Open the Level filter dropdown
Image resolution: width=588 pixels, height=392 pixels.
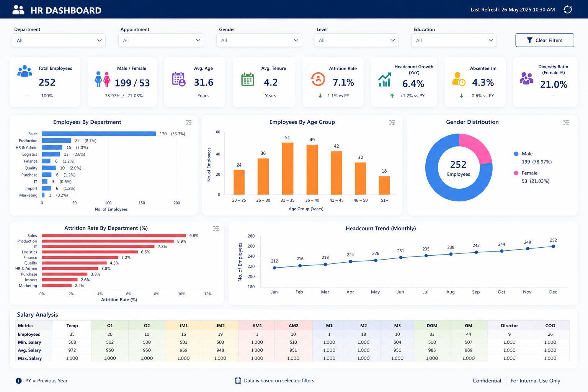[x=356, y=40]
